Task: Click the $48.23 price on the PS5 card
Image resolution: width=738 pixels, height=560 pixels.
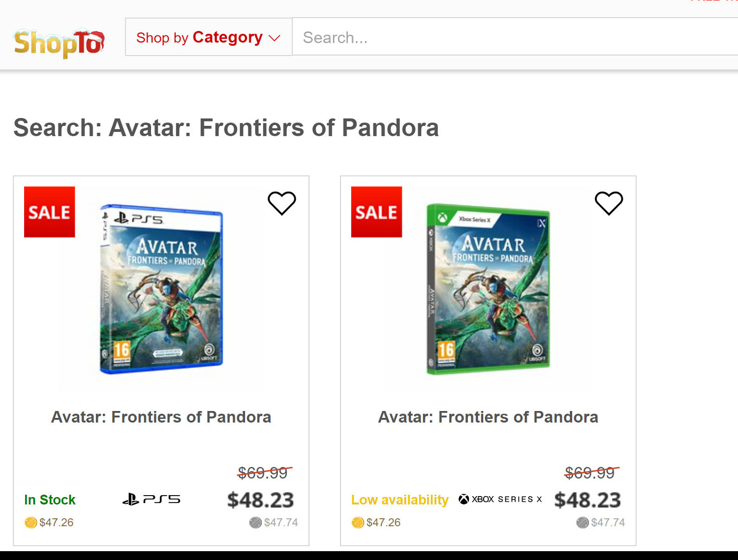Action: click(260, 500)
